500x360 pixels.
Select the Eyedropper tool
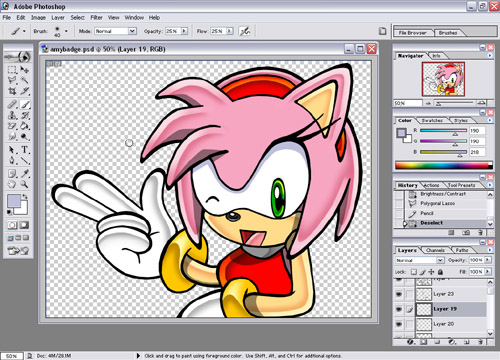pyautogui.click(x=24, y=173)
